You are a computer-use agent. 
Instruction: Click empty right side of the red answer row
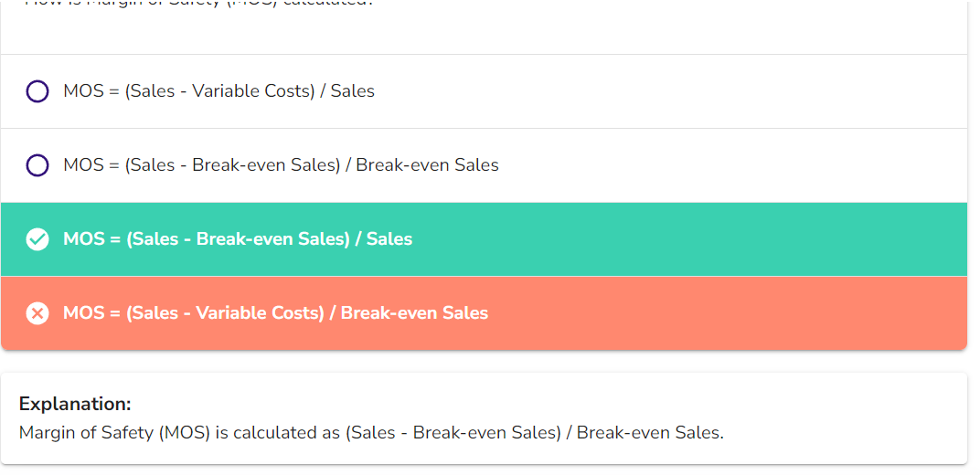731,313
